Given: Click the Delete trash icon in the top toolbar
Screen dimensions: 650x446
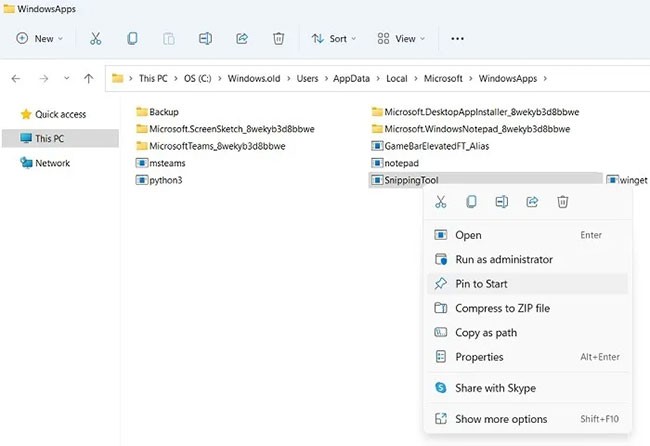Looking at the screenshot, I should point(278,39).
